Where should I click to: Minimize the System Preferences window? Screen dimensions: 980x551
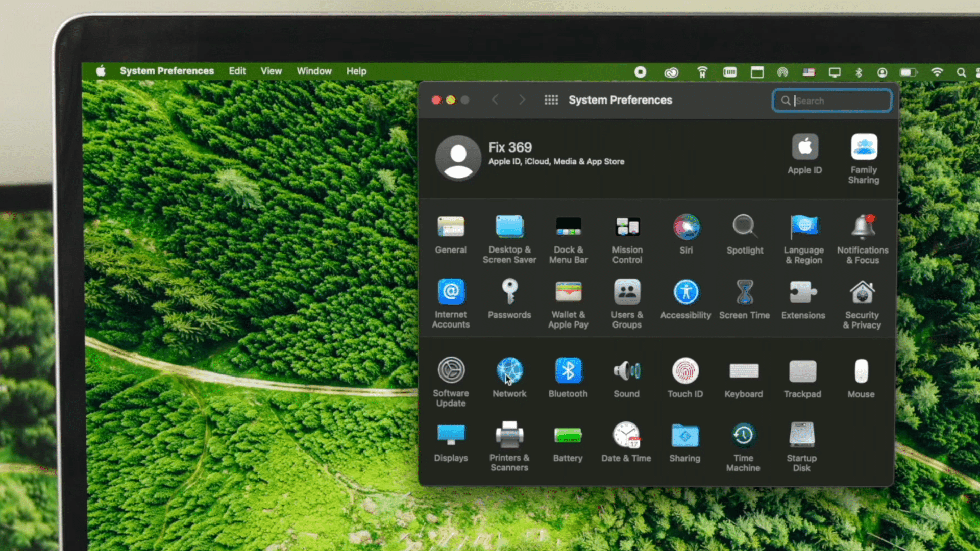451,100
